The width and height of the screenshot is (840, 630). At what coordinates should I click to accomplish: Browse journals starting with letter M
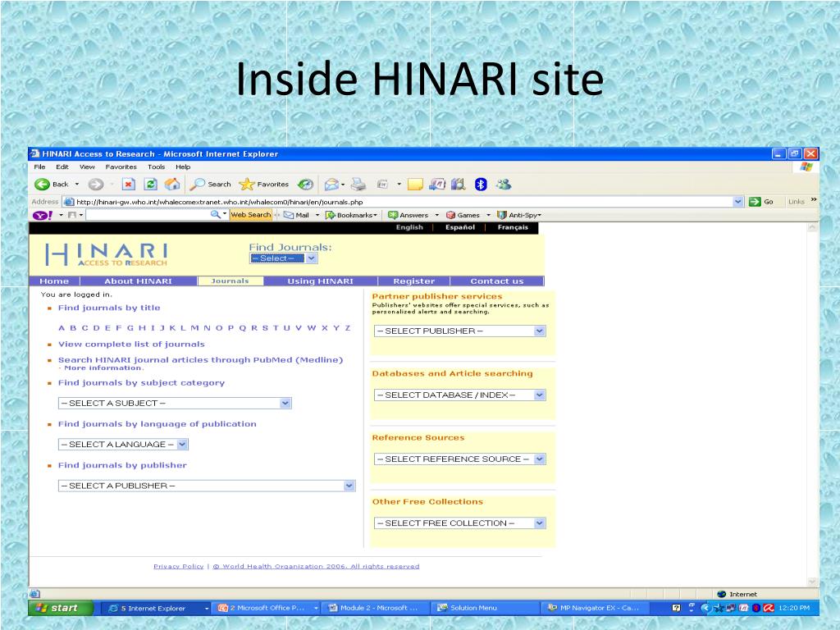pos(194,328)
